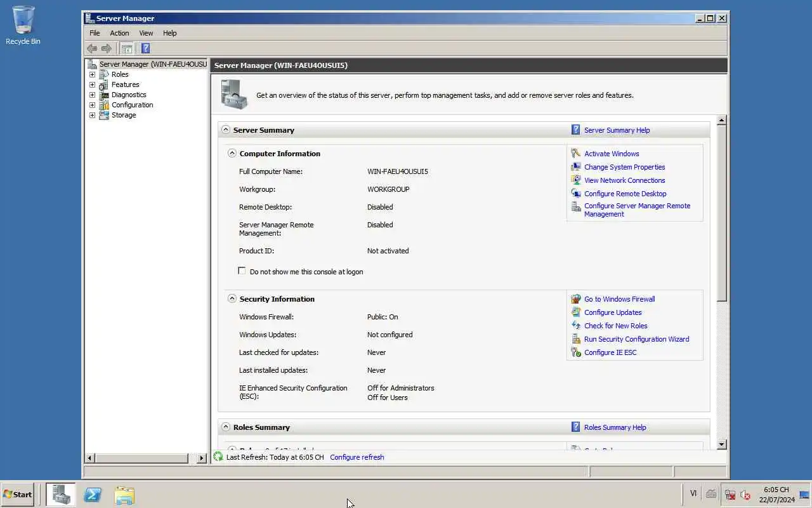Click the Activate Windows keys icon

point(575,153)
